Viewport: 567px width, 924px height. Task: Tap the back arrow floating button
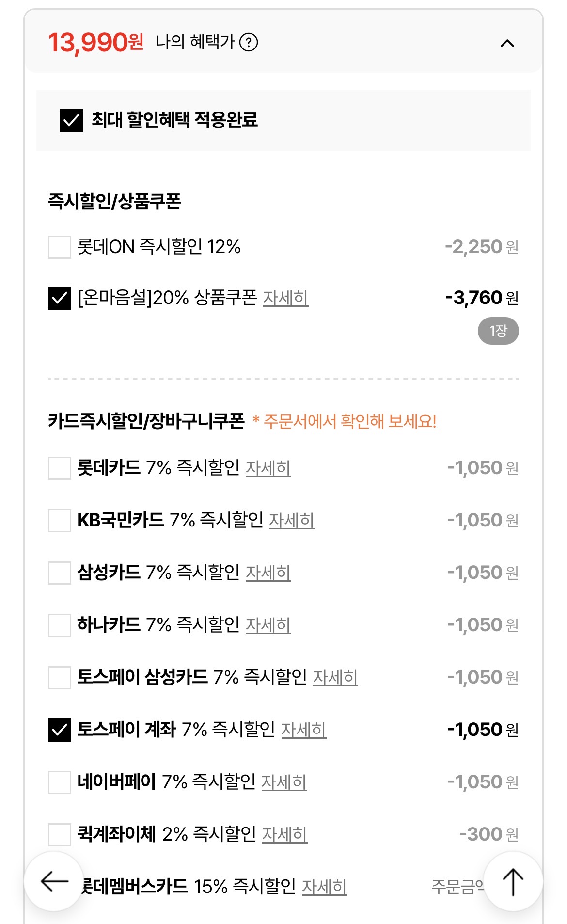[x=54, y=881]
